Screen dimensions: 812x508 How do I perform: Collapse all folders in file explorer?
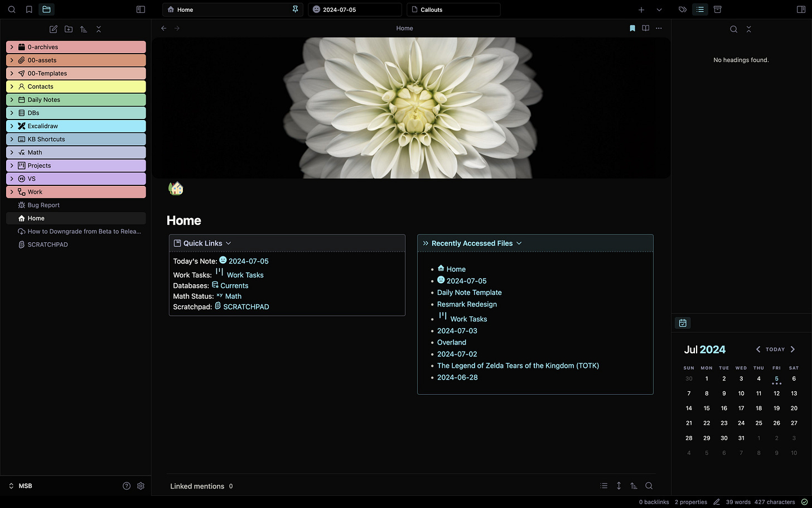point(99,29)
